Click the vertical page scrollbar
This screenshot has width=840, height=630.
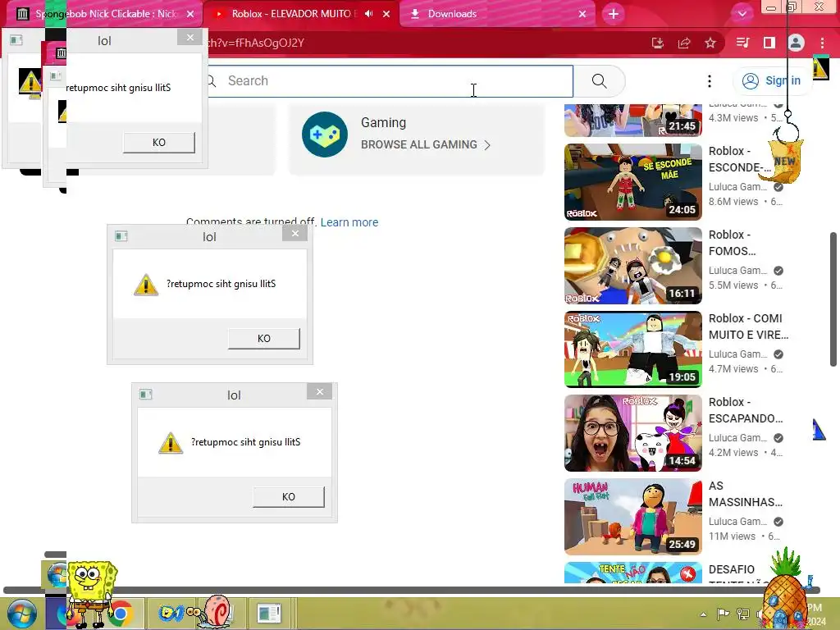pos(833,299)
